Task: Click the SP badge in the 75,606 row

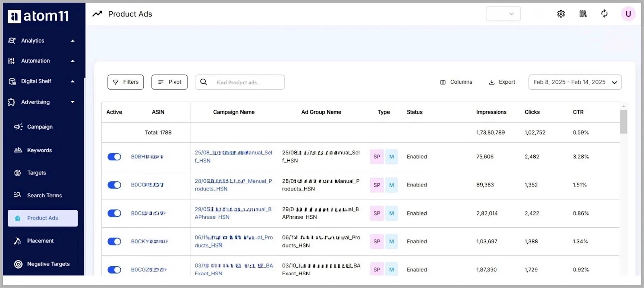Action: 377,157
